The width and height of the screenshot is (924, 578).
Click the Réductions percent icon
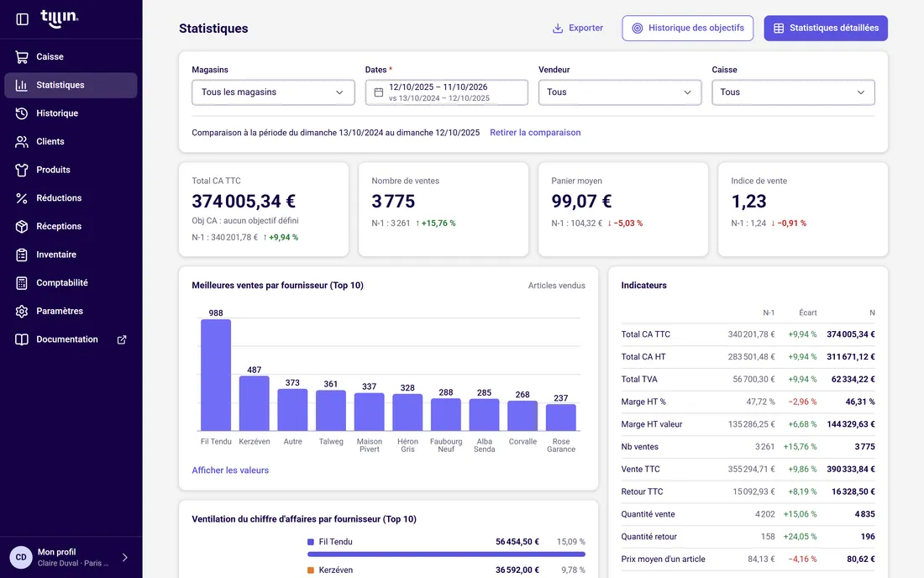click(x=22, y=198)
